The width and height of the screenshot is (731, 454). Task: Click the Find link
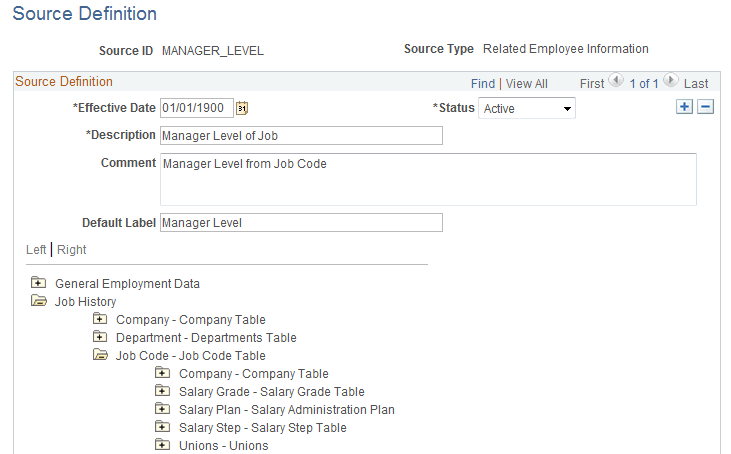pyautogui.click(x=483, y=84)
